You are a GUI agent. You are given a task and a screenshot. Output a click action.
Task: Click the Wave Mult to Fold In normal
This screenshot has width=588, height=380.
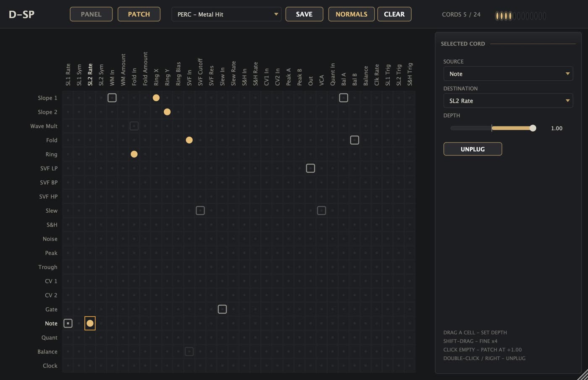tap(134, 126)
